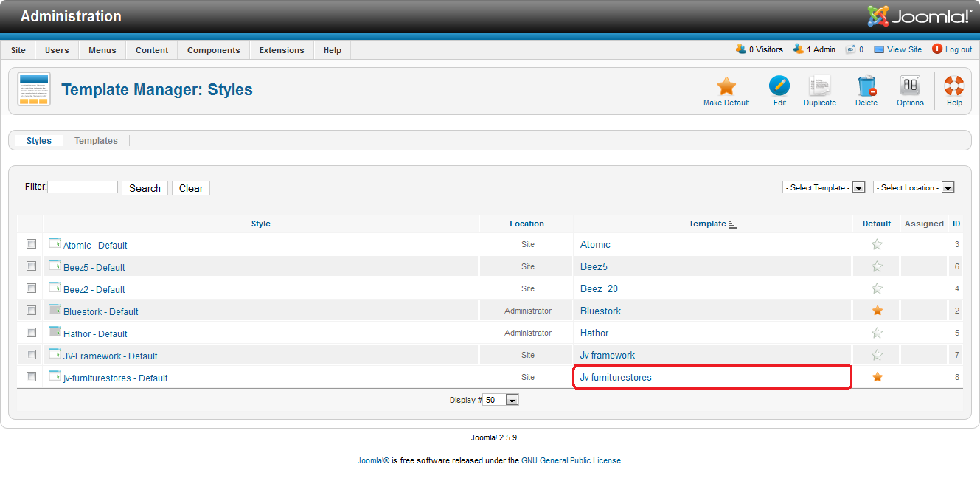
Task: Click preview icon beside Atomic - Default
Action: 55,243
